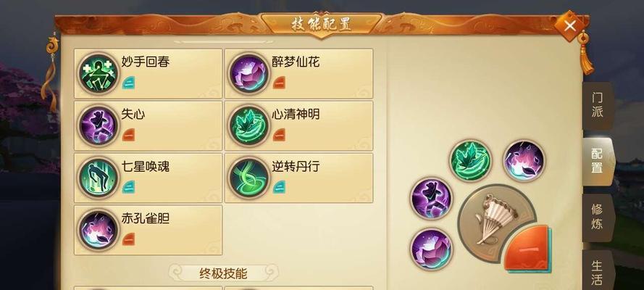Select the 七星唤魂 skill icon
The height and width of the screenshot is (290, 644).
point(98,178)
